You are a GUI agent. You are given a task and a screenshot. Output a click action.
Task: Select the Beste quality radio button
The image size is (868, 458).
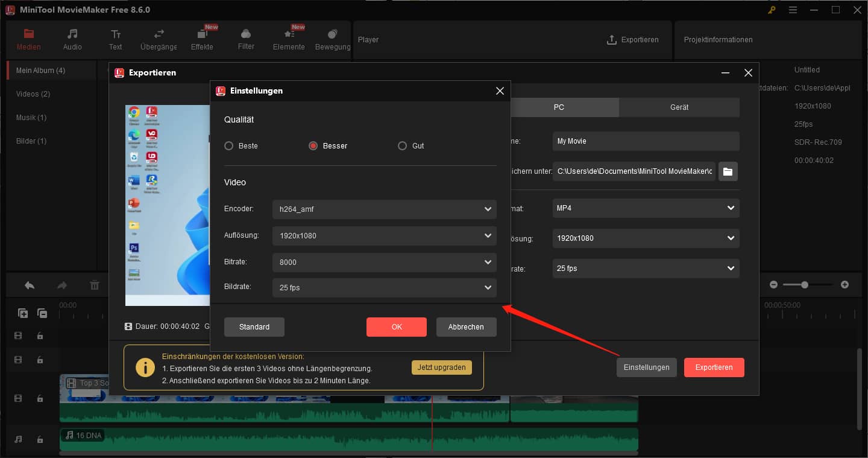coord(229,145)
